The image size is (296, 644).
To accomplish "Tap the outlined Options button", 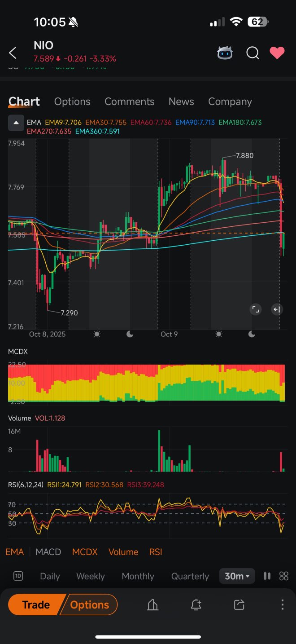I will (x=90, y=605).
